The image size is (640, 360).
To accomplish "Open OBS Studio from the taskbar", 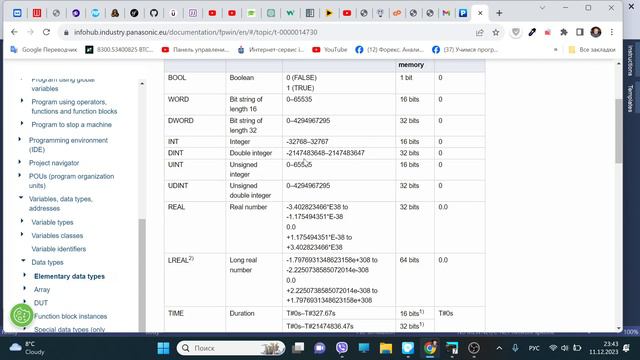I will (x=473, y=348).
